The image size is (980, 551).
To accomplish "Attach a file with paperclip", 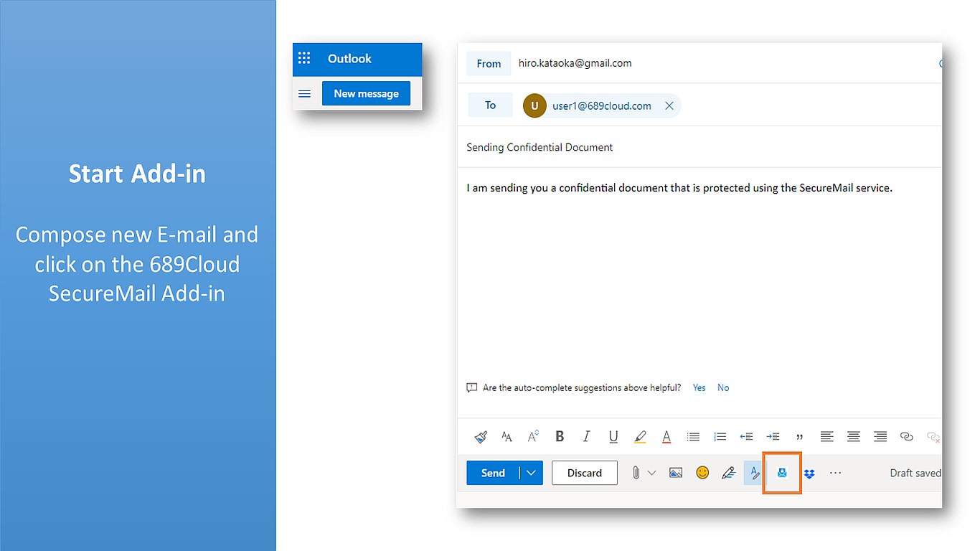I will tap(636, 473).
